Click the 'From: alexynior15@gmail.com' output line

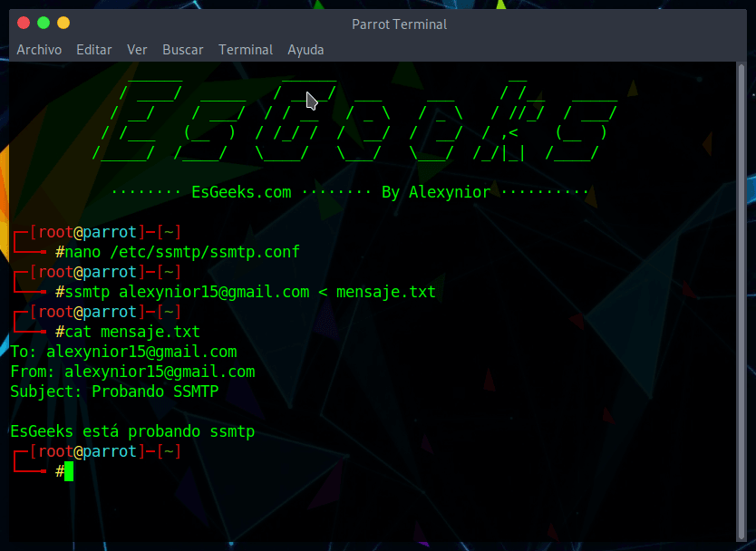[x=132, y=372]
